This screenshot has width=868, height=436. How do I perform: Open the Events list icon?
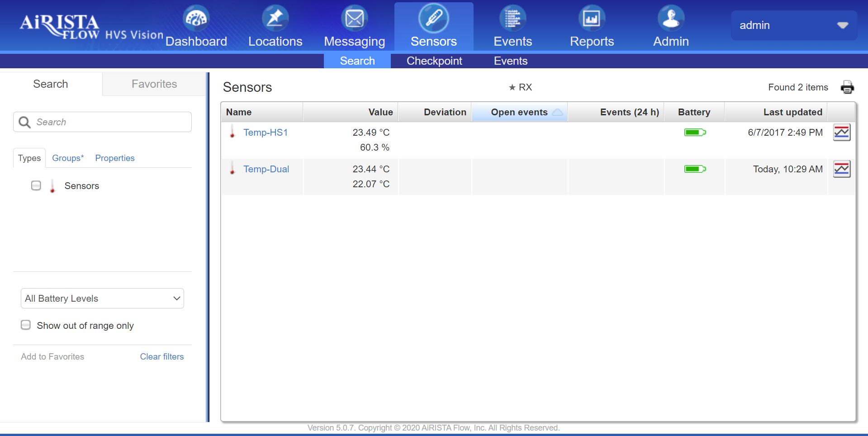point(513,19)
